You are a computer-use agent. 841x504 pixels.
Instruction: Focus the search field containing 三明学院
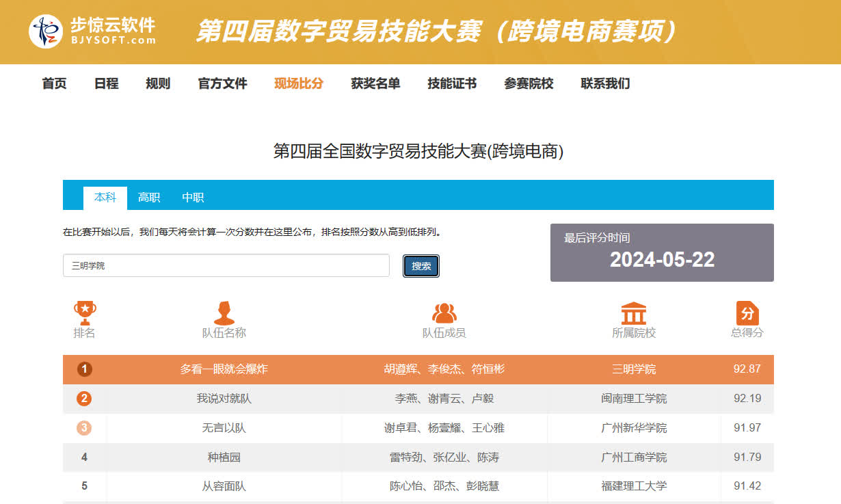[226, 265]
